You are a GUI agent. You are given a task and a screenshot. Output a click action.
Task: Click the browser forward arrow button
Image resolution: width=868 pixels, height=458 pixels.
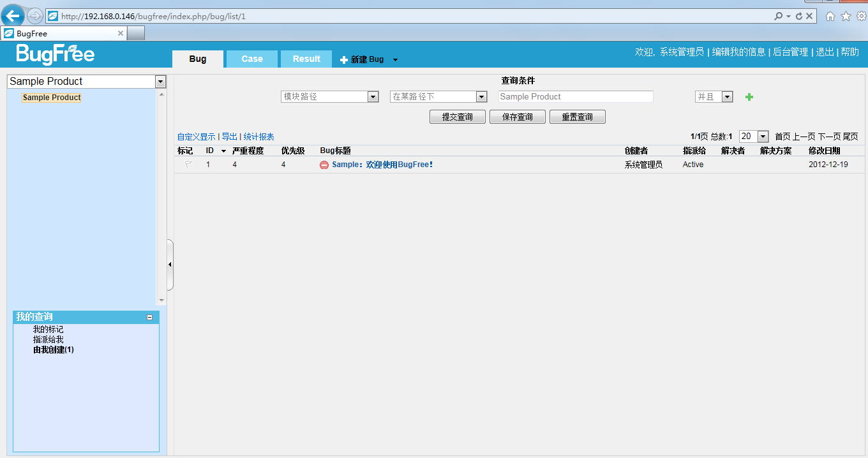coord(35,16)
